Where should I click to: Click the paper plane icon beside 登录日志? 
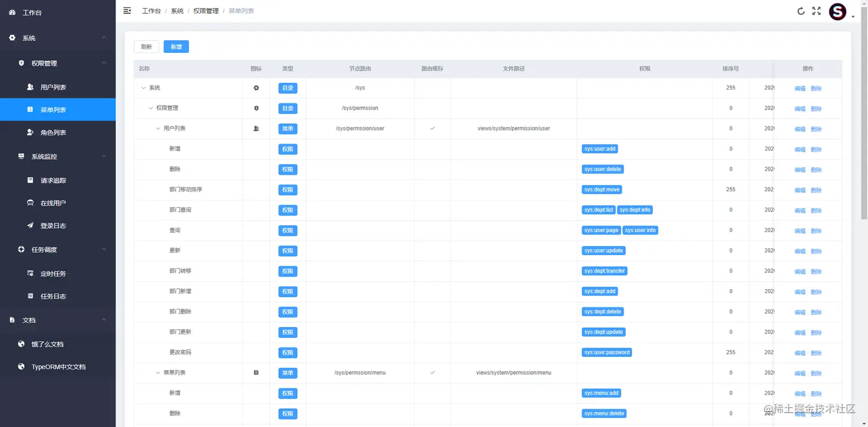30,225
